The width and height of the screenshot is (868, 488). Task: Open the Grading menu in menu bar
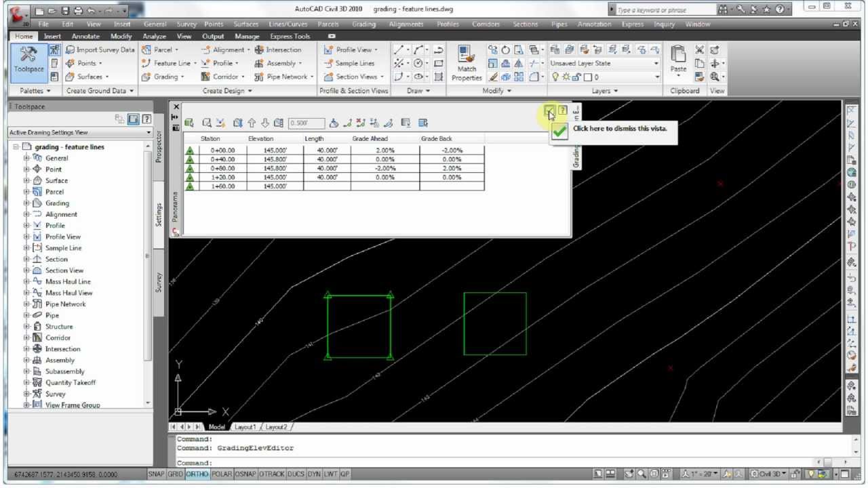364,24
